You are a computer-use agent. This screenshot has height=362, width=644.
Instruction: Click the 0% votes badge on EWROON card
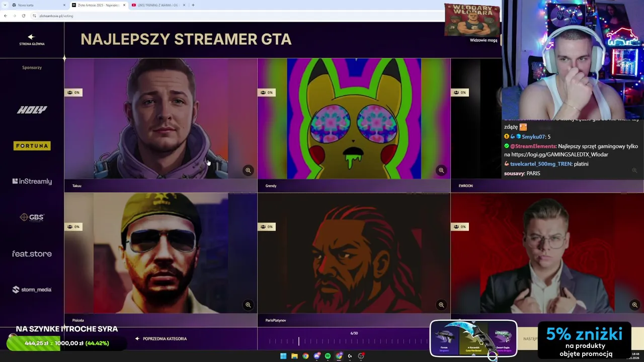(459, 93)
